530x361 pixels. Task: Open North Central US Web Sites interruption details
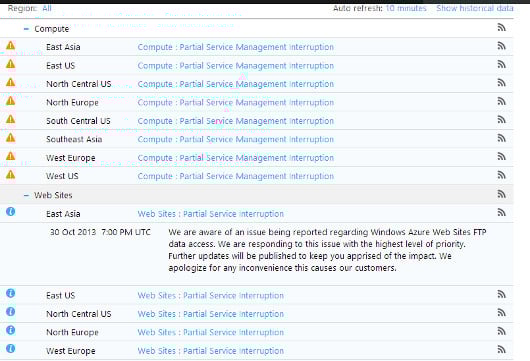(211, 314)
